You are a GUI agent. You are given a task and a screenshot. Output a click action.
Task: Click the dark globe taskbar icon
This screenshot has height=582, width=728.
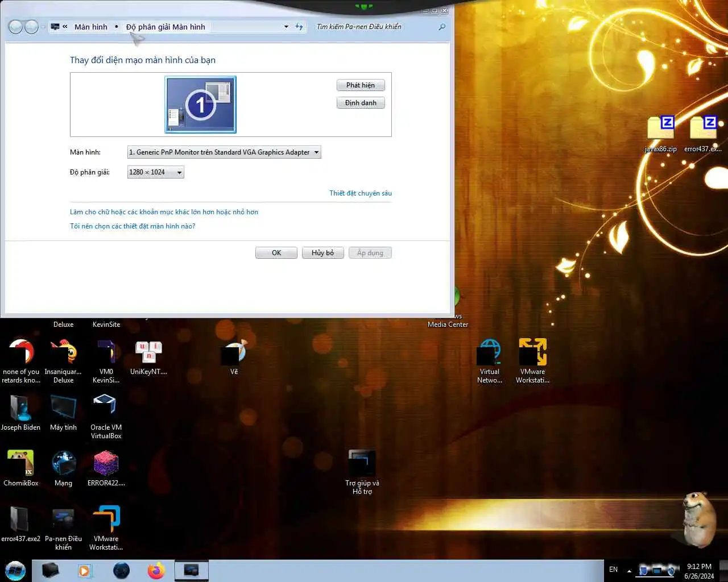click(x=121, y=571)
